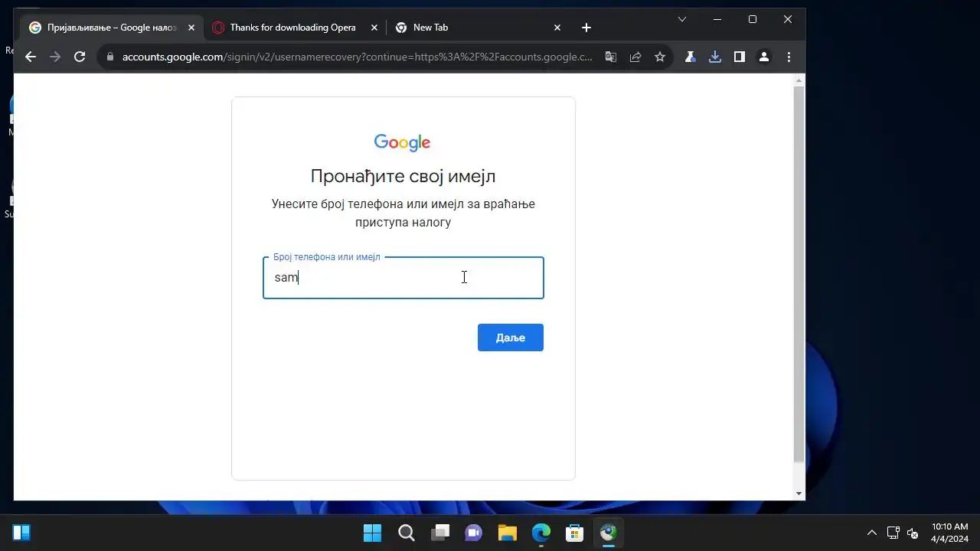
Task: Expand the tab search chevron
Action: click(682, 19)
